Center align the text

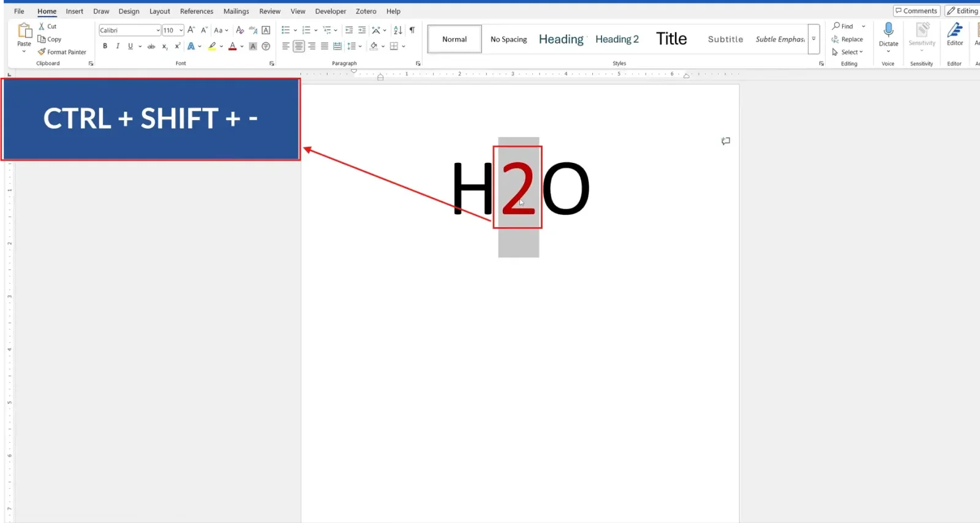point(298,46)
